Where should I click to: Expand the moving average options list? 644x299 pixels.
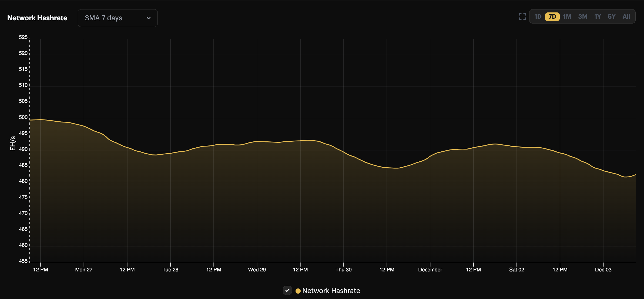pyautogui.click(x=118, y=18)
